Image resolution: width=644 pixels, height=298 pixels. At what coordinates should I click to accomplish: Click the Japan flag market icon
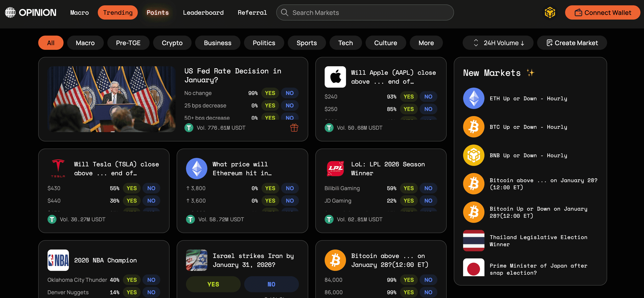click(x=474, y=268)
